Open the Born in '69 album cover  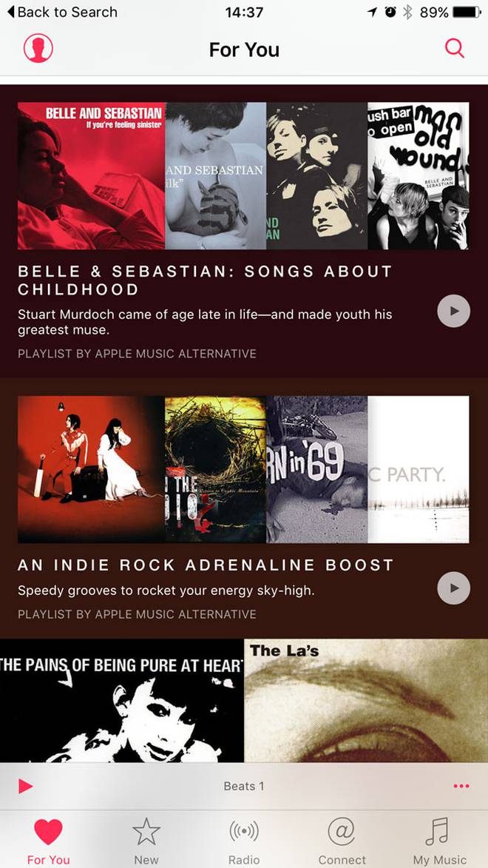tap(317, 469)
